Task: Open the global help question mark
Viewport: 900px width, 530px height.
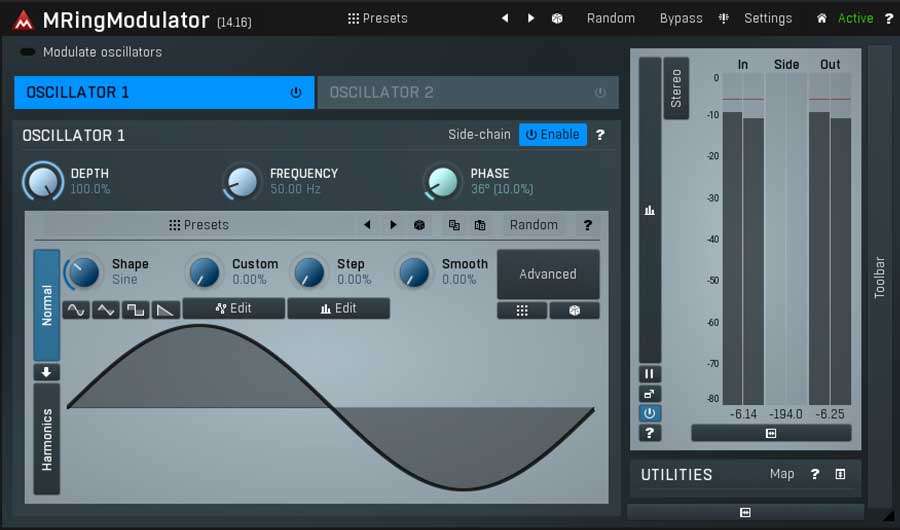Action: tap(889, 18)
